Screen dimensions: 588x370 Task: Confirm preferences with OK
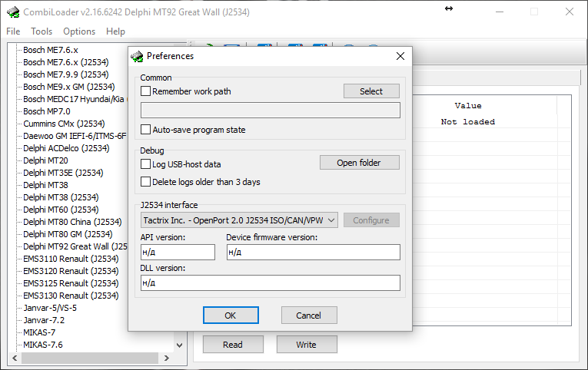(x=231, y=315)
